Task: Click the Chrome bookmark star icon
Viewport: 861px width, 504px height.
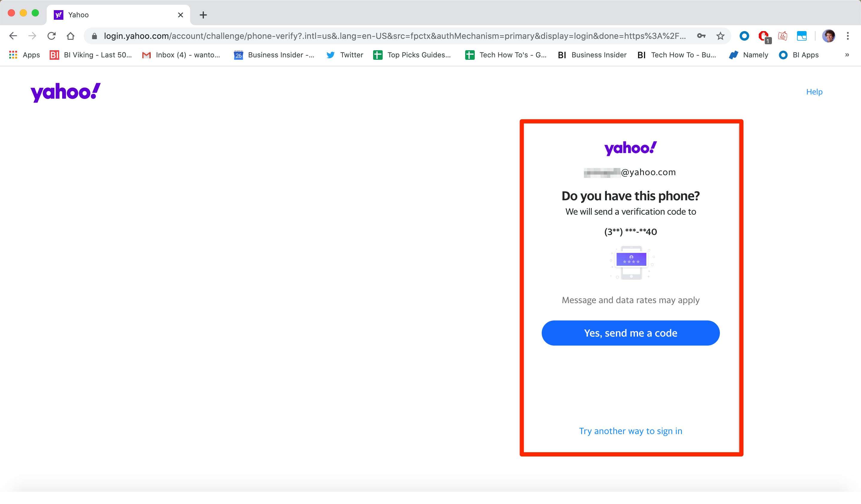Action: 720,36
